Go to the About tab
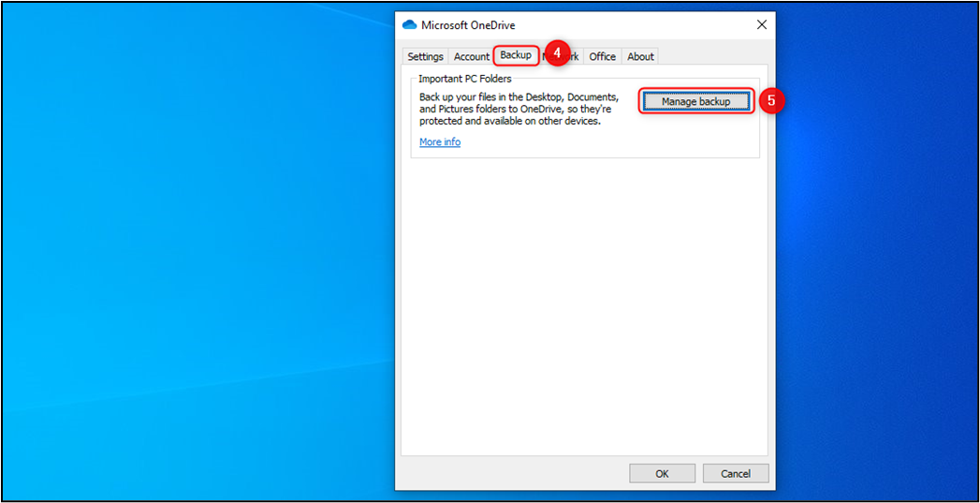The image size is (980, 503). [x=640, y=56]
